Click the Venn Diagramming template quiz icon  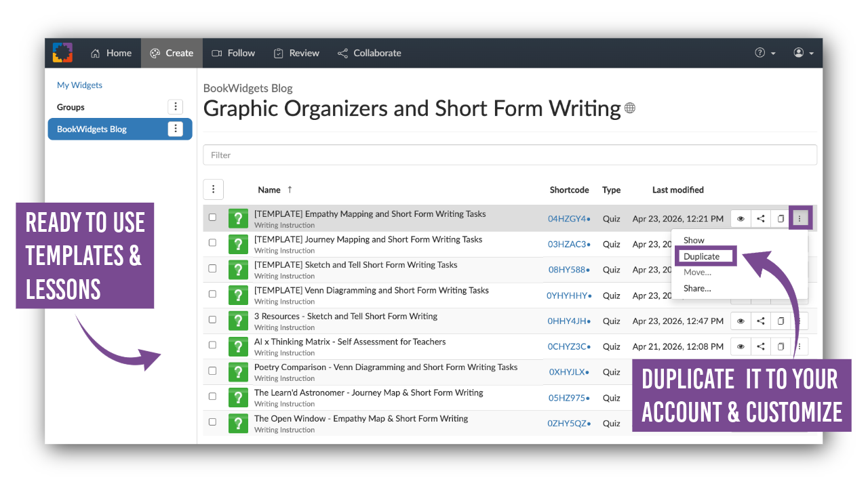coord(238,295)
